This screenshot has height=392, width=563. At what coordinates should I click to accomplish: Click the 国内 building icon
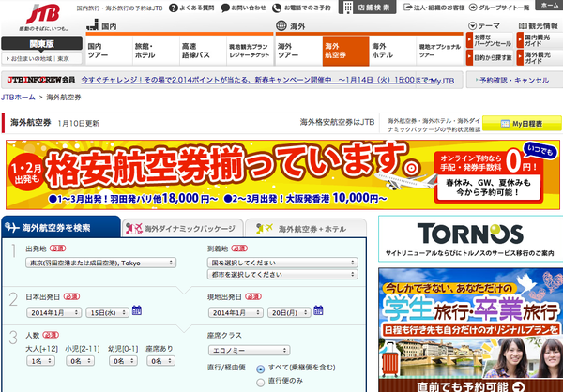click(93, 25)
